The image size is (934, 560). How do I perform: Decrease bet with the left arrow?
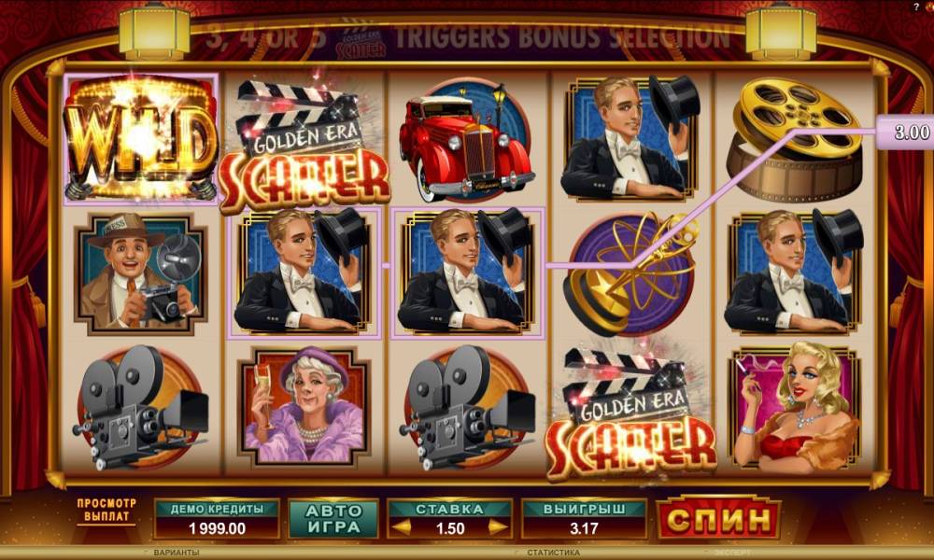pos(402,527)
